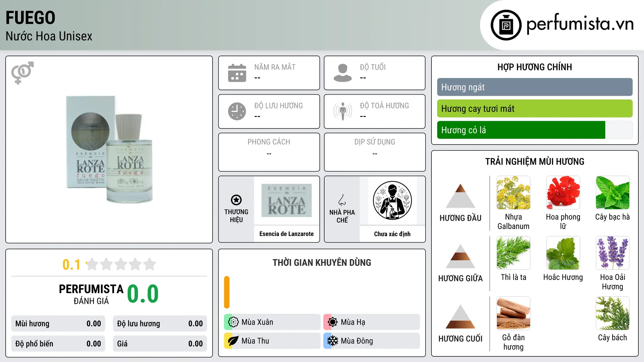Open the Hoa Oải Hương note image
644x362 pixels.
point(613,253)
